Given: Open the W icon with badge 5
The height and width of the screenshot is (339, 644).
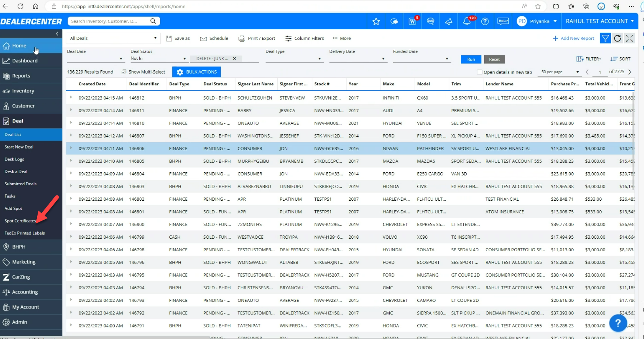Looking at the screenshot, I should coord(413,21).
